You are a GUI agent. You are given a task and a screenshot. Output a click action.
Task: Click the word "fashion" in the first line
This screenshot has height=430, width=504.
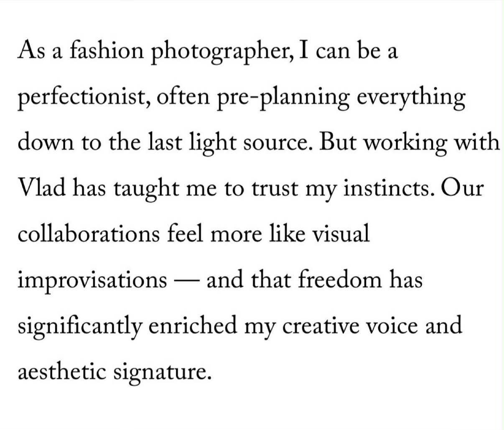point(106,51)
